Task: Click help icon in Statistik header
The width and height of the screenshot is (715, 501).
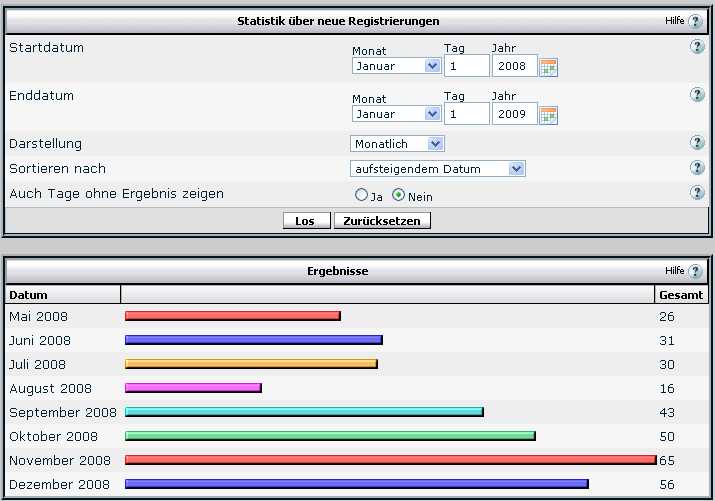Action: pos(695,21)
